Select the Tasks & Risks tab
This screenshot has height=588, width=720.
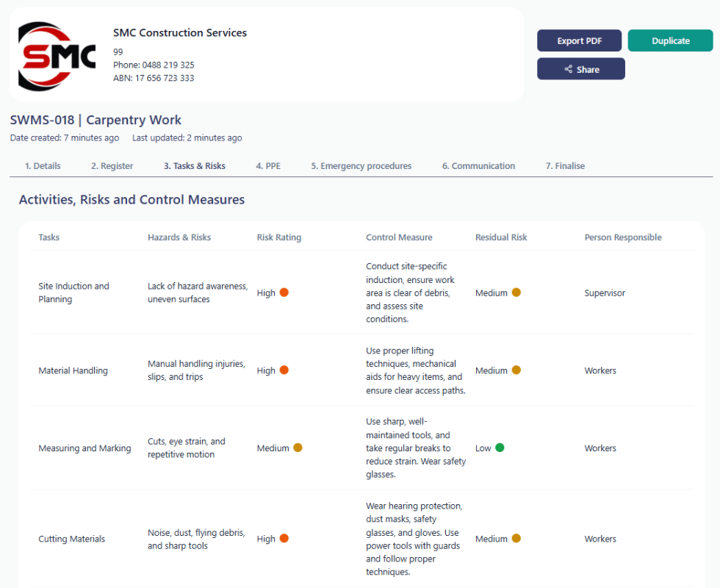[194, 166]
